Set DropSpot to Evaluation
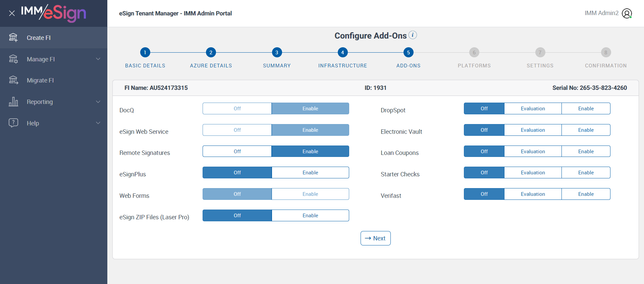Image resolution: width=644 pixels, height=284 pixels. point(533,109)
